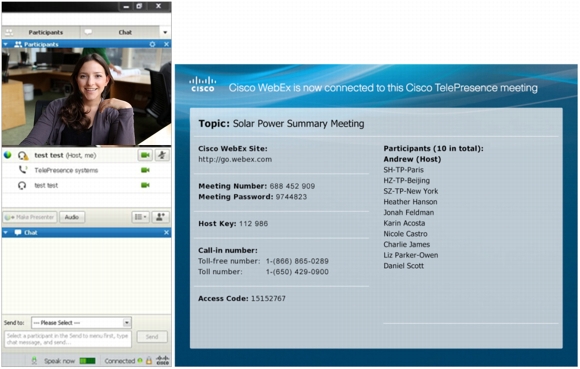This screenshot has width=580, height=369.
Task: Select toll number 1-(650) 429-0900
Action: [x=297, y=272]
